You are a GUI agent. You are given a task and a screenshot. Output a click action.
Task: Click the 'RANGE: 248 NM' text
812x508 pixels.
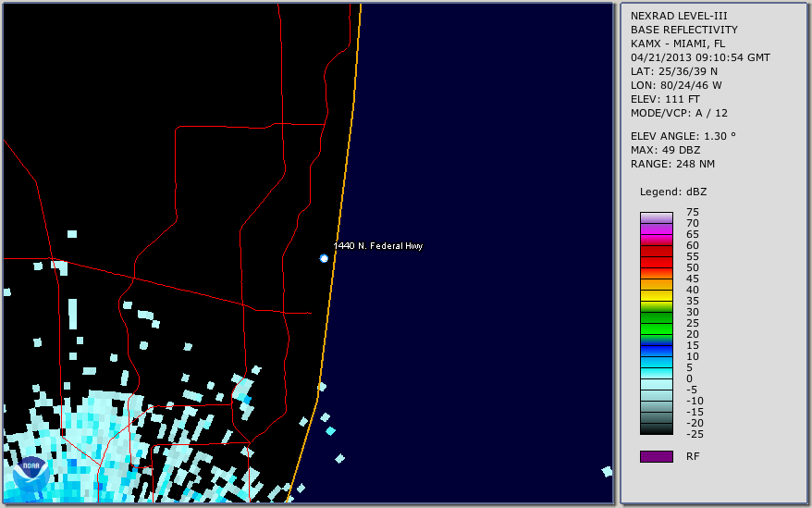(672, 164)
